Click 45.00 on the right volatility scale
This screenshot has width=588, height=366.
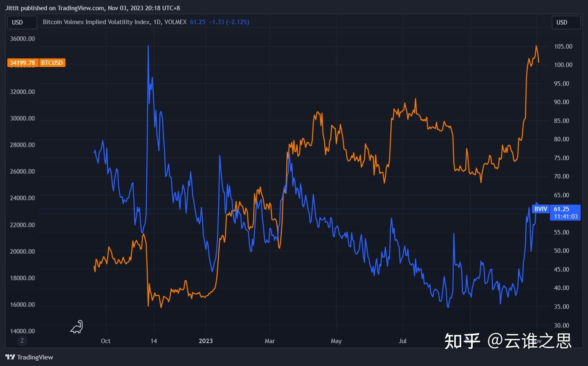pyautogui.click(x=561, y=269)
